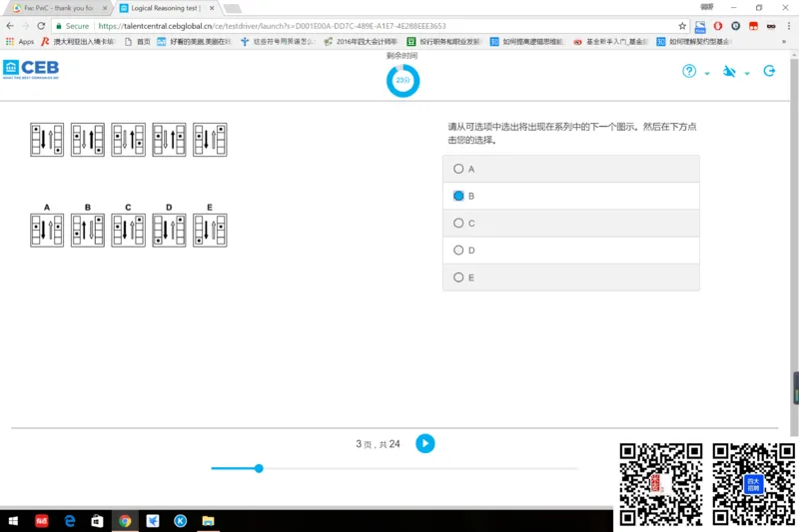
Task: Click the dark circular extension icon
Action: [x=735, y=26]
